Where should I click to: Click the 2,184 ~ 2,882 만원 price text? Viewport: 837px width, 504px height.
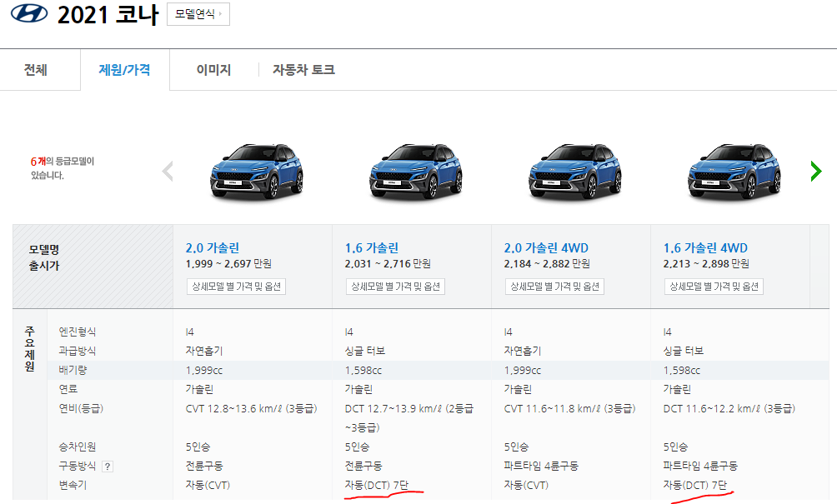pyautogui.click(x=547, y=264)
